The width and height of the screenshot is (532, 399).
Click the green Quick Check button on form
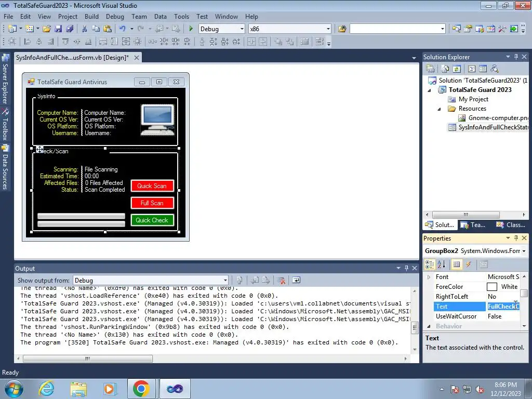click(152, 220)
